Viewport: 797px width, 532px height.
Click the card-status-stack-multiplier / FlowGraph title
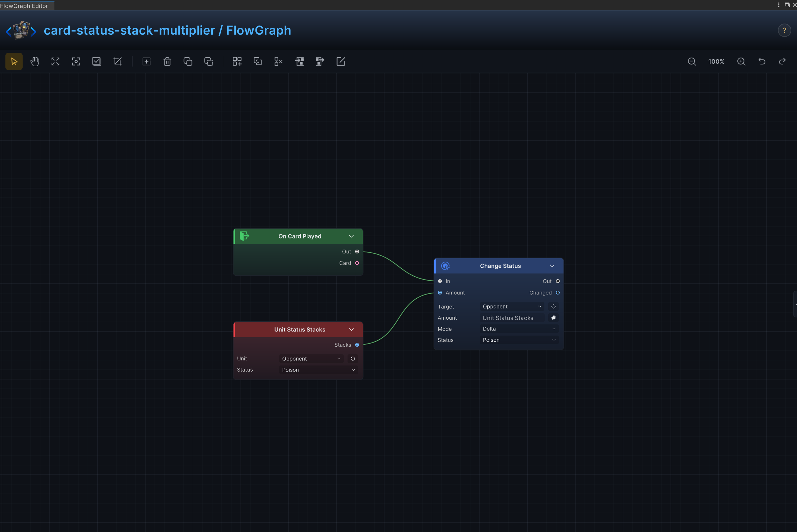[x=167, y=30]
